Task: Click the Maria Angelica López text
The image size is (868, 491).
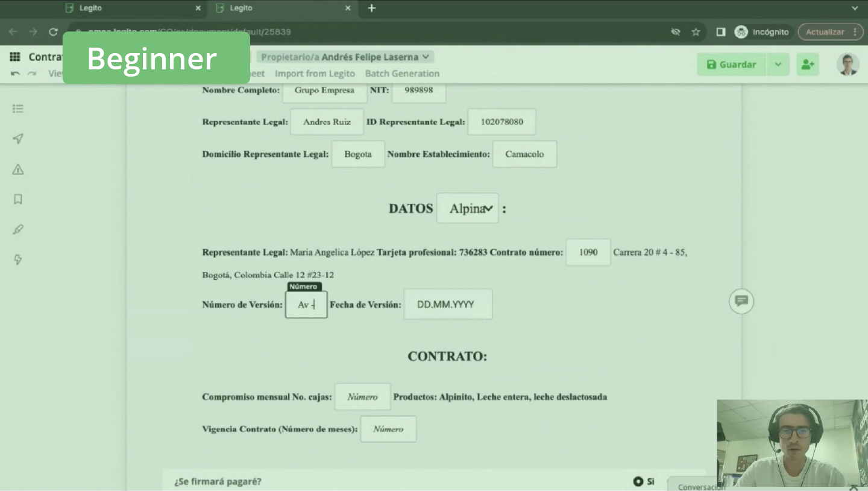Action: point(333,252)
